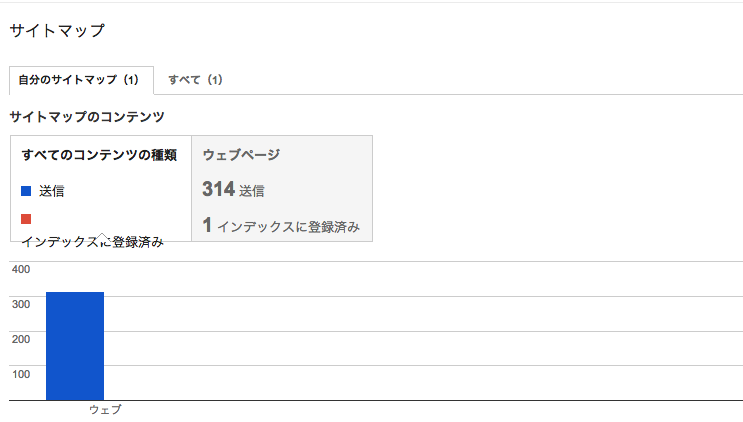Click the ウェブページ panel title

[241, 155]
